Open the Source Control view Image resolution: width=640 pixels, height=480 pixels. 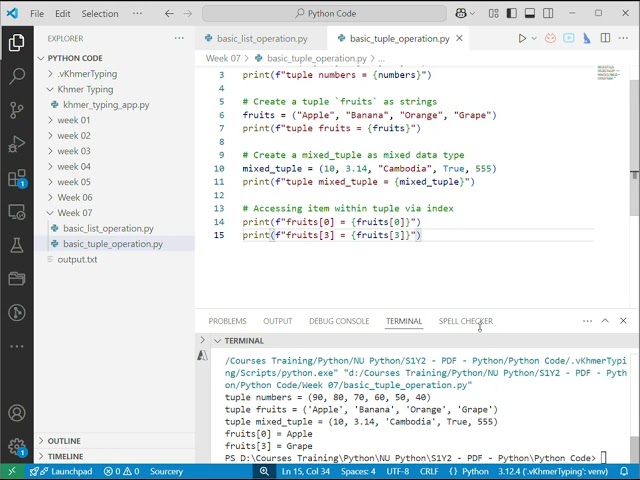(17, 110)
